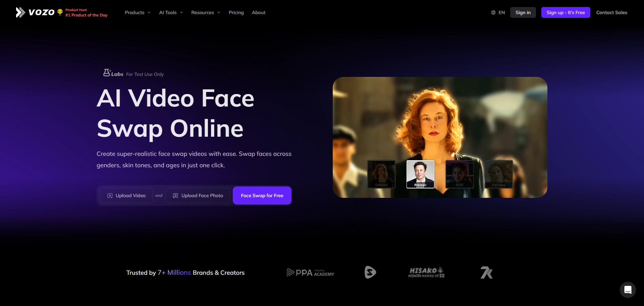Open the About page
The height and width of the screenshot is (306, 644).
click(x=259, y=12)
